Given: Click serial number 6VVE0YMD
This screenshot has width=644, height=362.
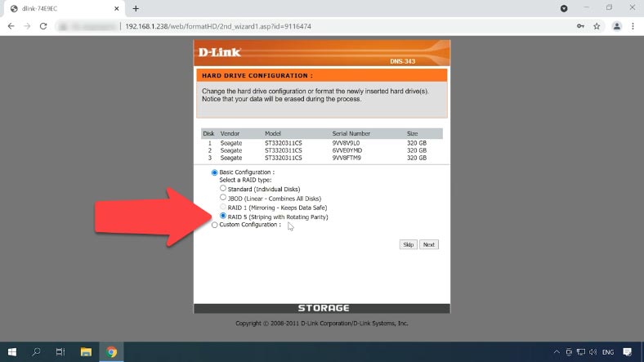Looking at the screenshot, I should pos(347,150).
